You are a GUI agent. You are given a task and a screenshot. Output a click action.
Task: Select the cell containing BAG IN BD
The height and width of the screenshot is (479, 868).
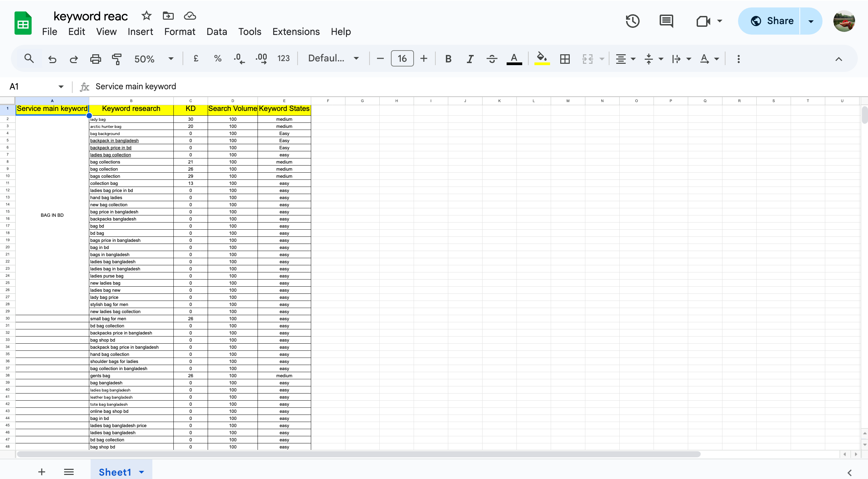coord(52,215)
